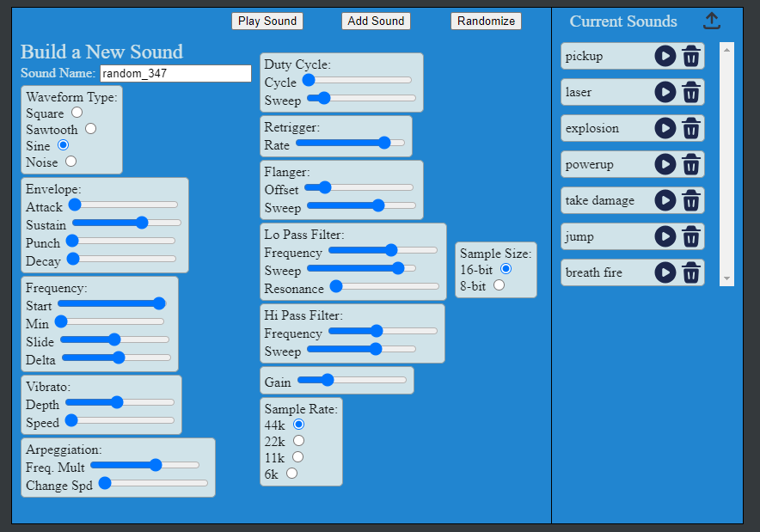Click the Retrigger Rate slider
Screen dimensions: 760x532
click(350, 143)
